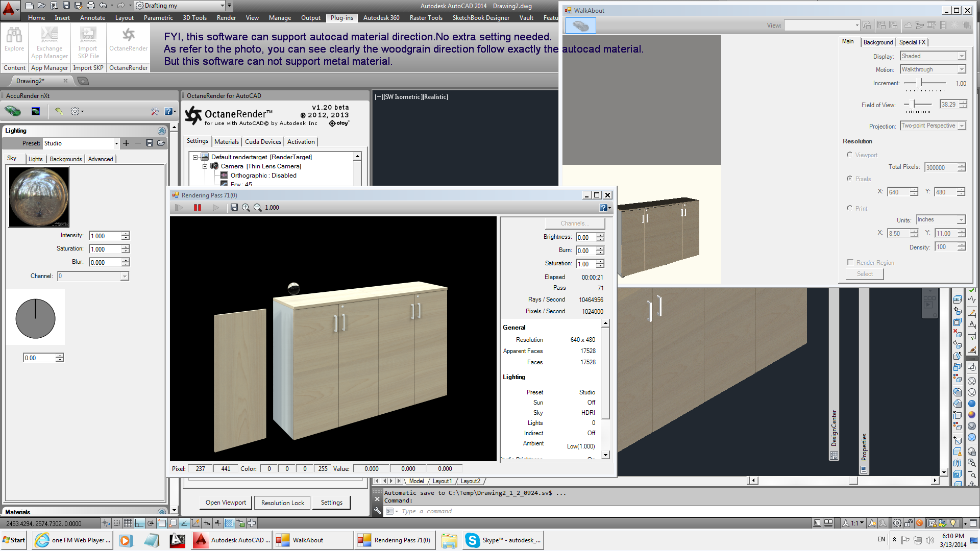Collapse the Default rendertarget tree node

[x=195, y=157]
